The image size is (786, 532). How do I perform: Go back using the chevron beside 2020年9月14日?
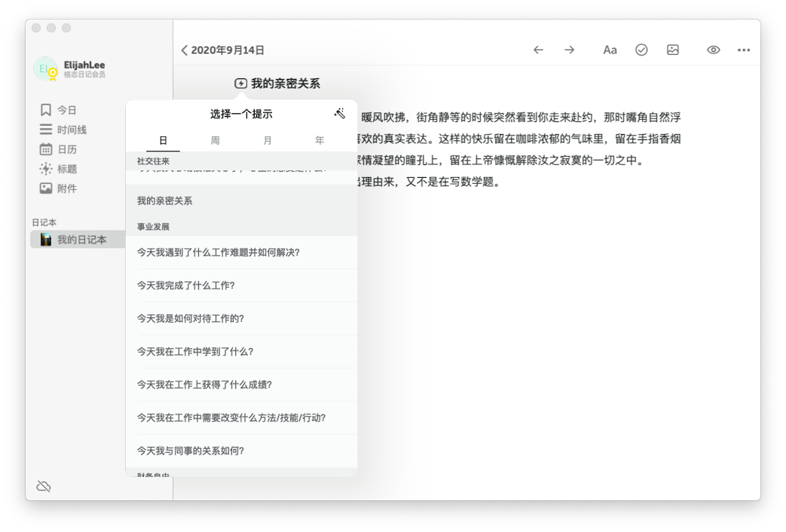185,50
